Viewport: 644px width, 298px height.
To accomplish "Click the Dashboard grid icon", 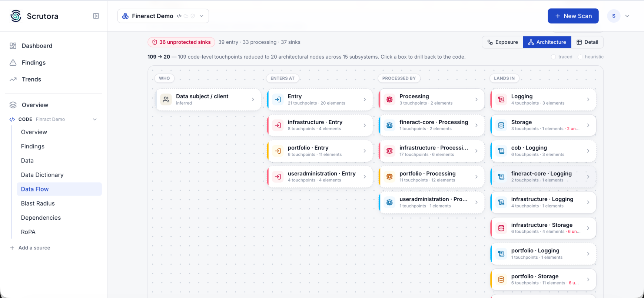I will 13,46.
